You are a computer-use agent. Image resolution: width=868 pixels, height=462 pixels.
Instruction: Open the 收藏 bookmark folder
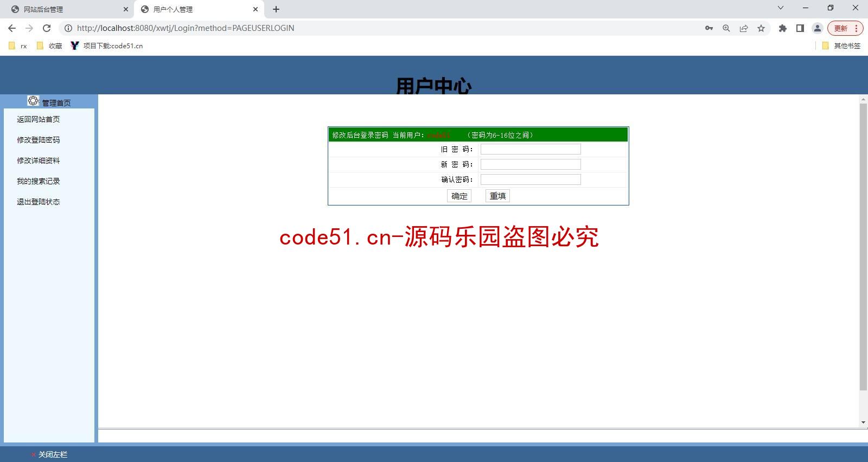[x=49, y=46]
